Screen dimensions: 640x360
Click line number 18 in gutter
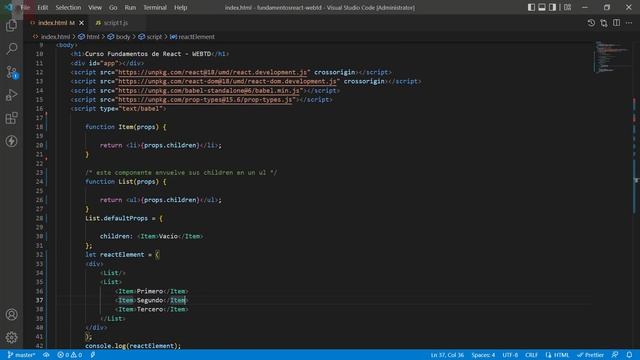coord(39,127)
